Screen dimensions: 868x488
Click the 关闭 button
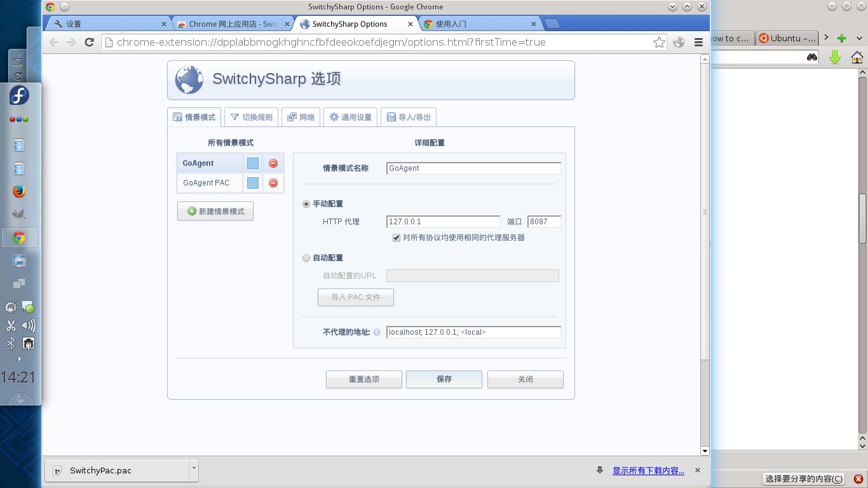pos(526,379)
